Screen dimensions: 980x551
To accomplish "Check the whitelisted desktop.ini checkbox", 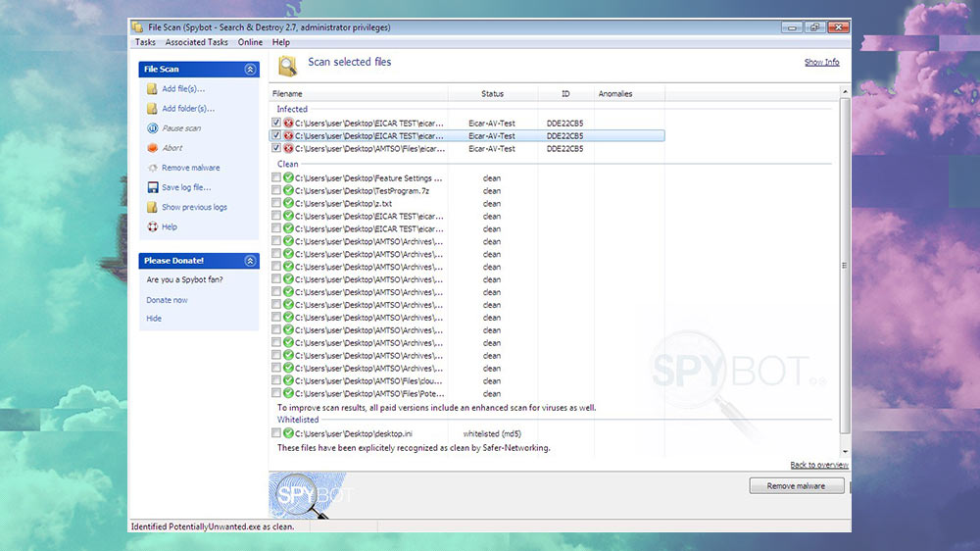I will (x=276, y=432).
